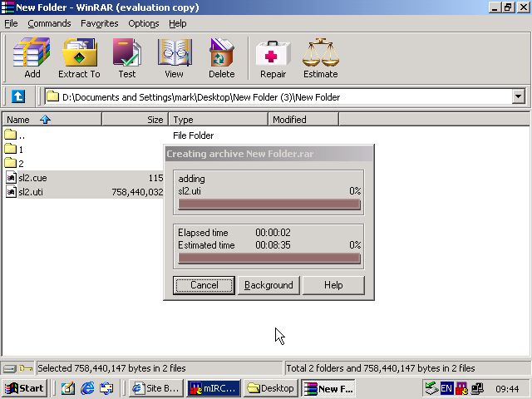This screenshot has width=532, height=399.
Task: Click the drive icon in status bar
Action: [x=9, y=368]
